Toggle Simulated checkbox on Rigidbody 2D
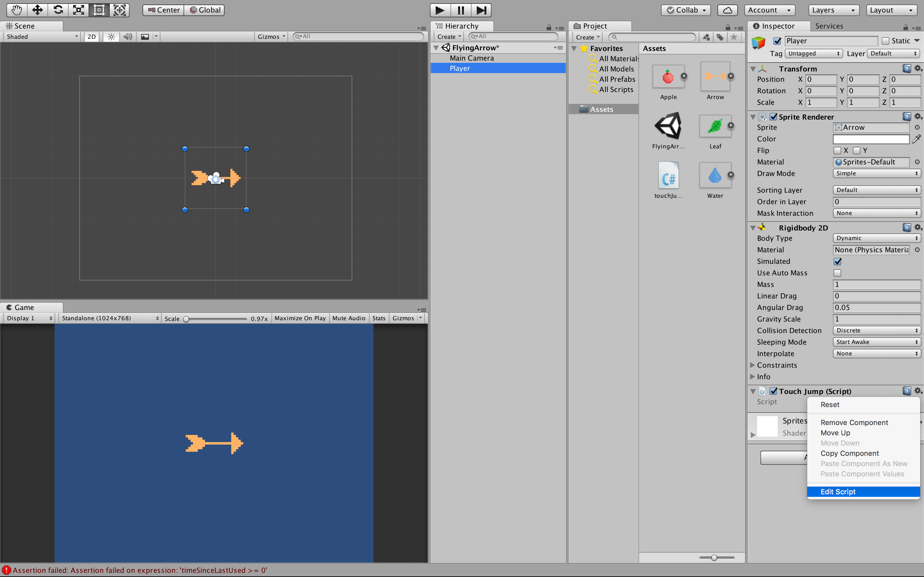The width and height of the screenshot is (924, 577). [x=837, y=261]
